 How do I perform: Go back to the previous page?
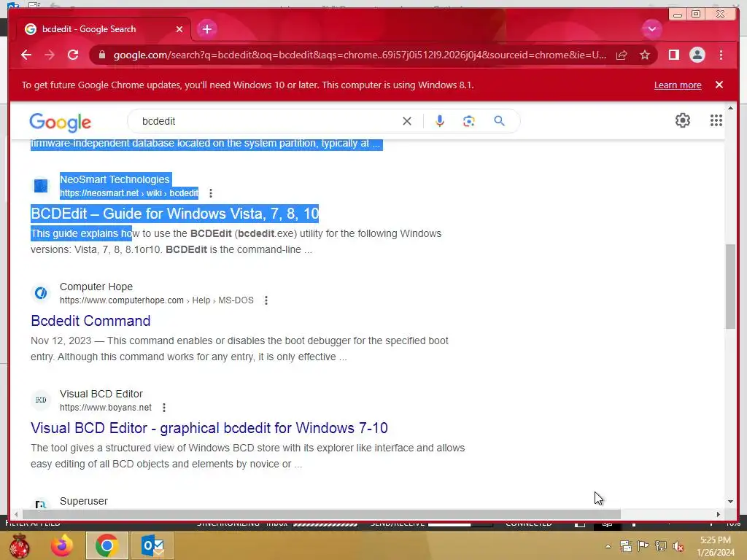tap(26, 55)
